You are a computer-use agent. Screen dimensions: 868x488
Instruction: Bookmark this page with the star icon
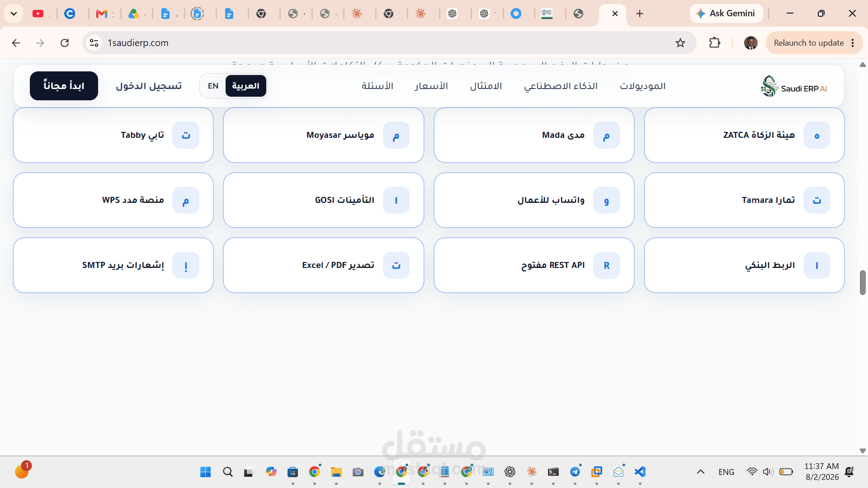point(680,43)
